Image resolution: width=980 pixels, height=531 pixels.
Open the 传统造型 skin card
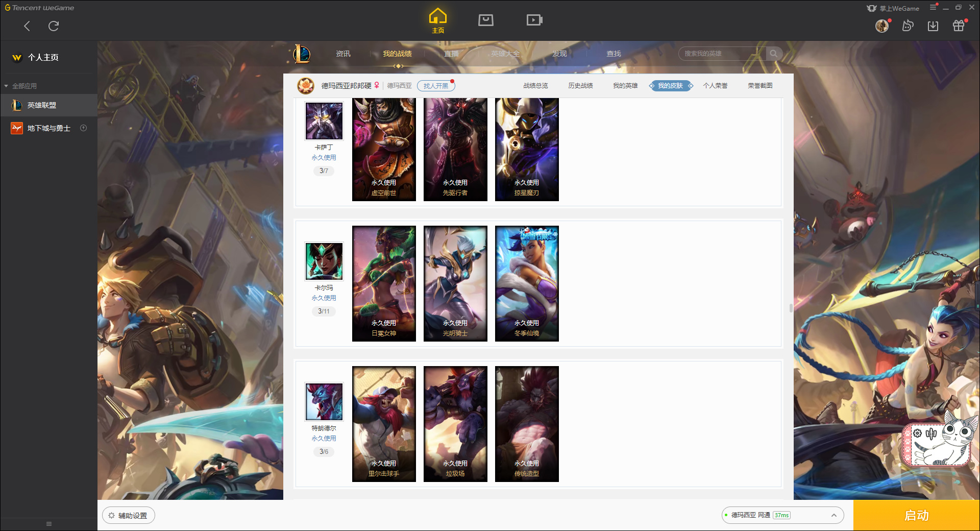pos(527,424)
